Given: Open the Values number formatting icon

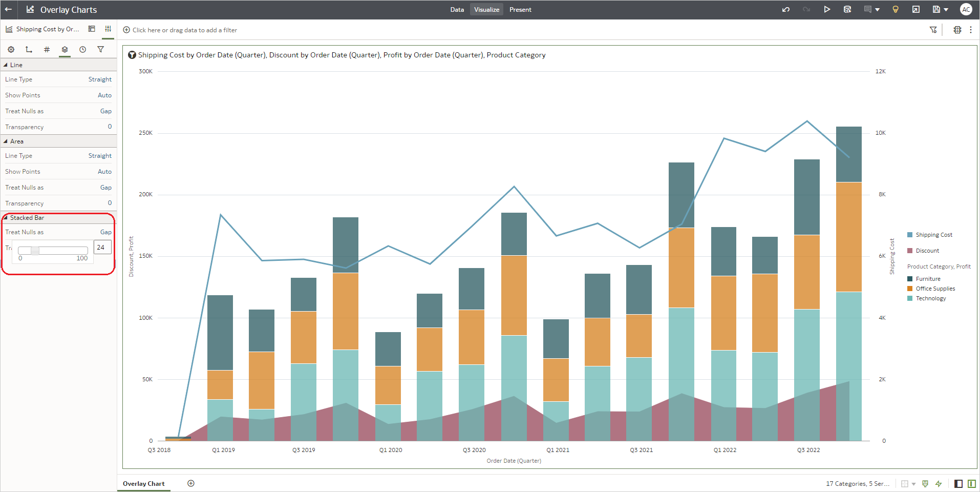Looking at the screenshot, I should point(47,49).
